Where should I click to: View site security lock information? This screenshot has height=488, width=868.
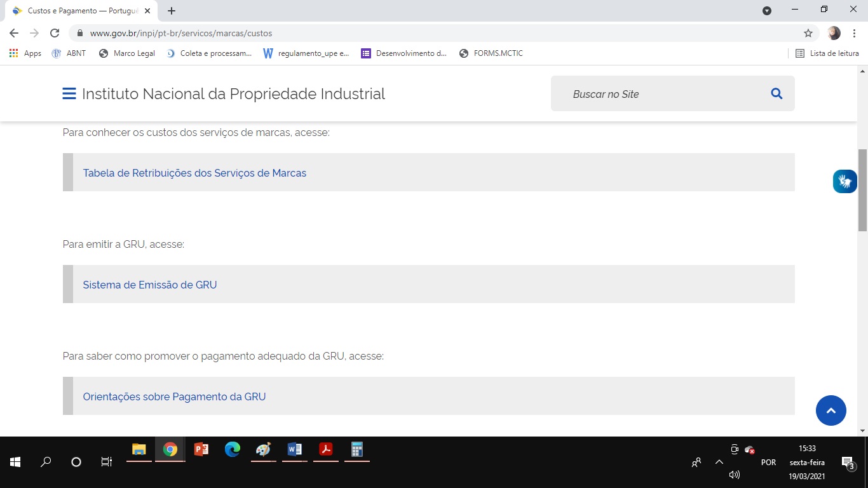80,33
